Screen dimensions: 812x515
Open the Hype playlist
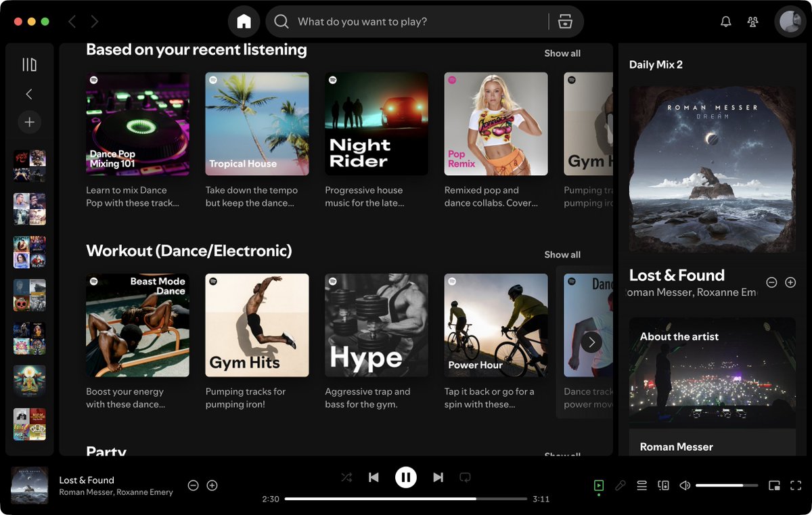point(376,325)
